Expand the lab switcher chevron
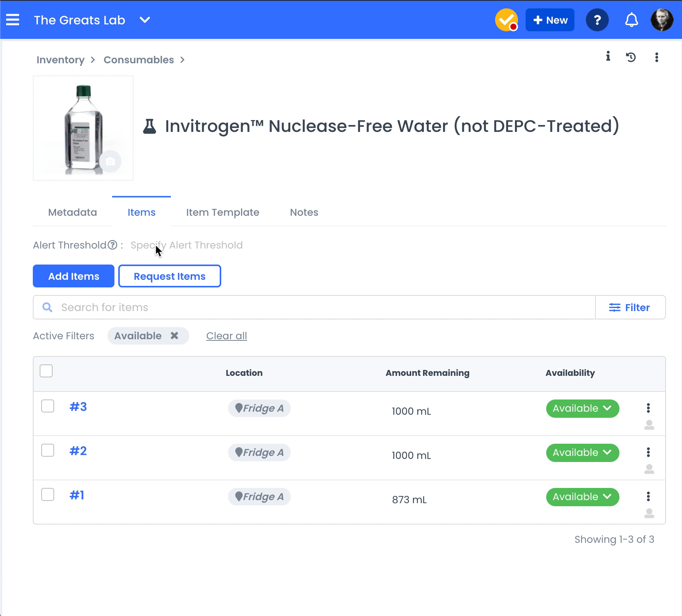 (x=145, y=20)
